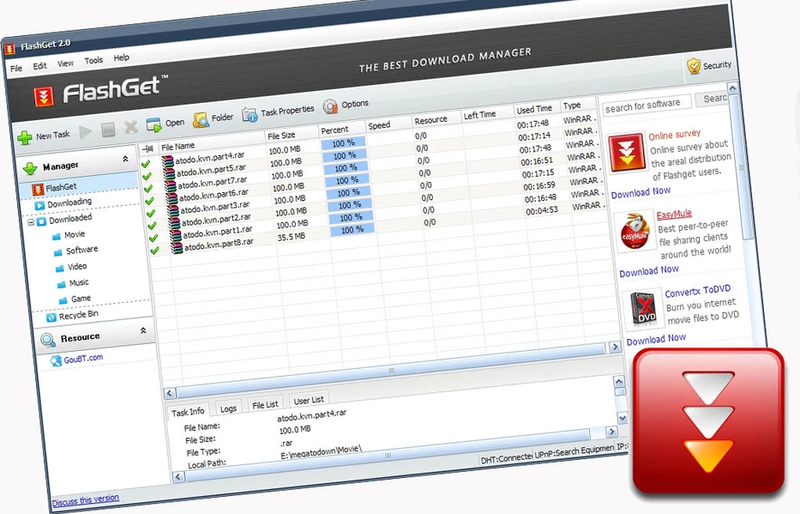Switch to the File List tab
The image size is (800, 514).
265,405
